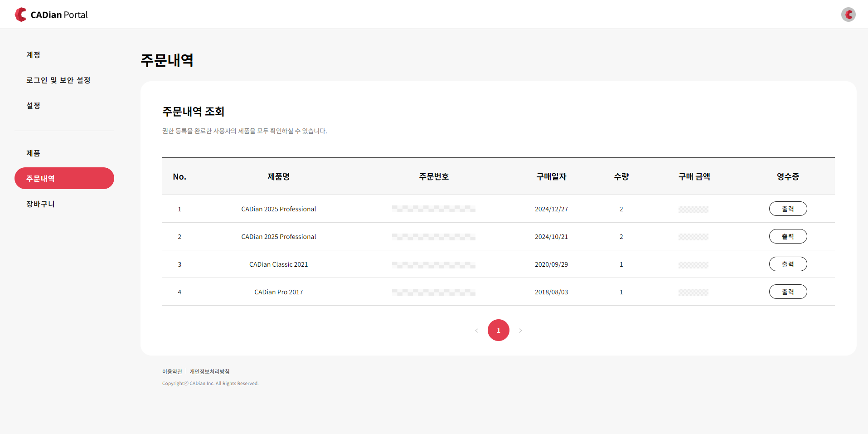
Task: Open the user profile avatar icon
Action: (x=848, y=15)
